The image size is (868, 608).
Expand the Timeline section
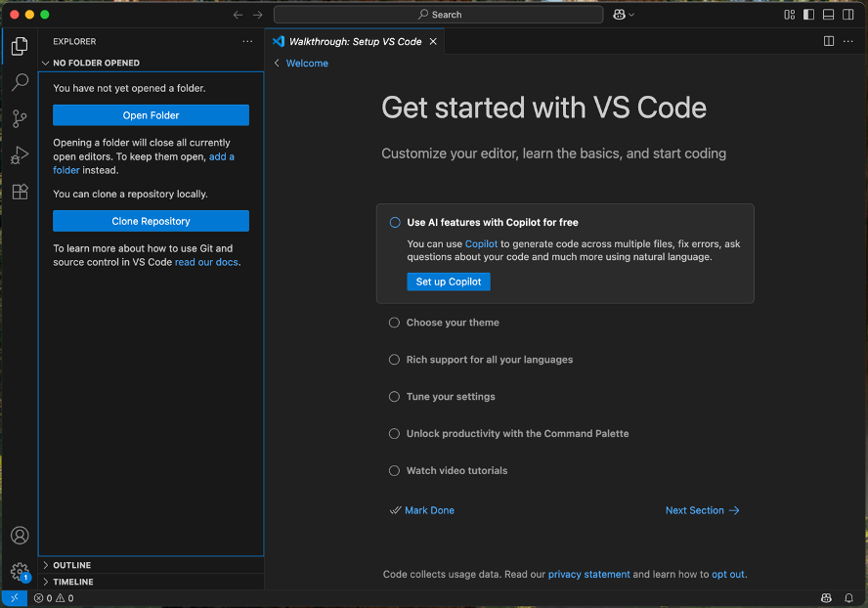coord(46,582)
